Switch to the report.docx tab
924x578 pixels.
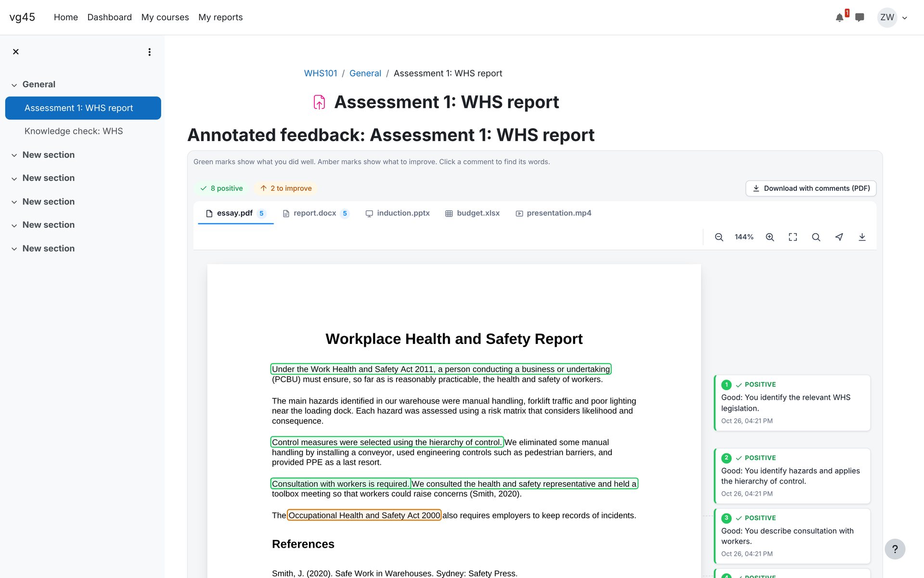click(316, 213)
